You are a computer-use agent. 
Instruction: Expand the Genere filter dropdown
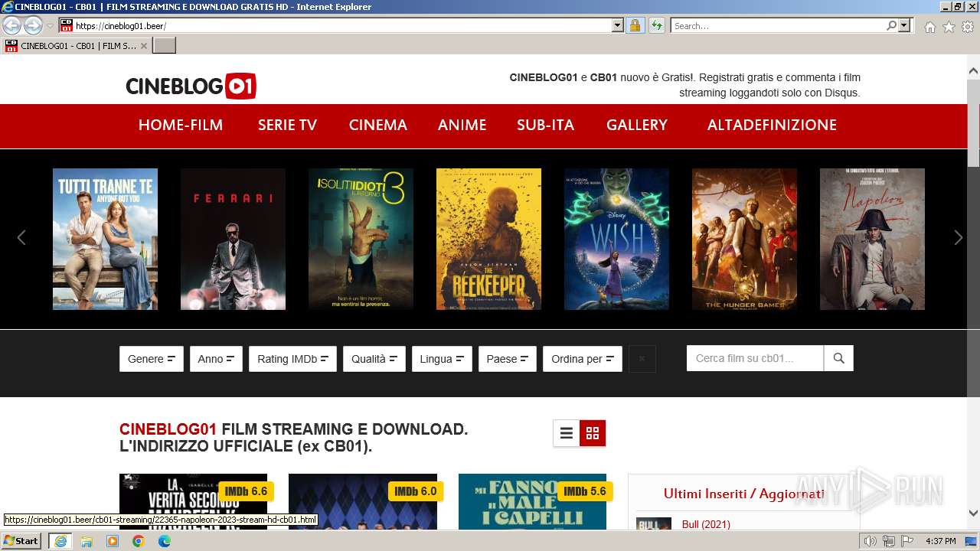[152, 359]
